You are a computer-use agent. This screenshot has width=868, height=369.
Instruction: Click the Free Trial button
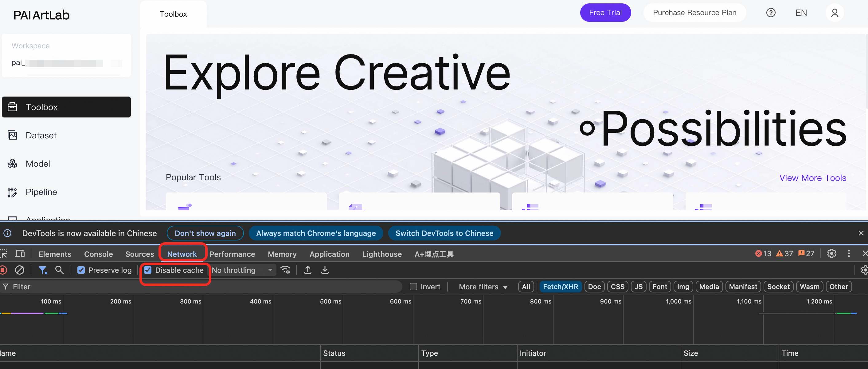pyautogui.click(x=605, y=13)
